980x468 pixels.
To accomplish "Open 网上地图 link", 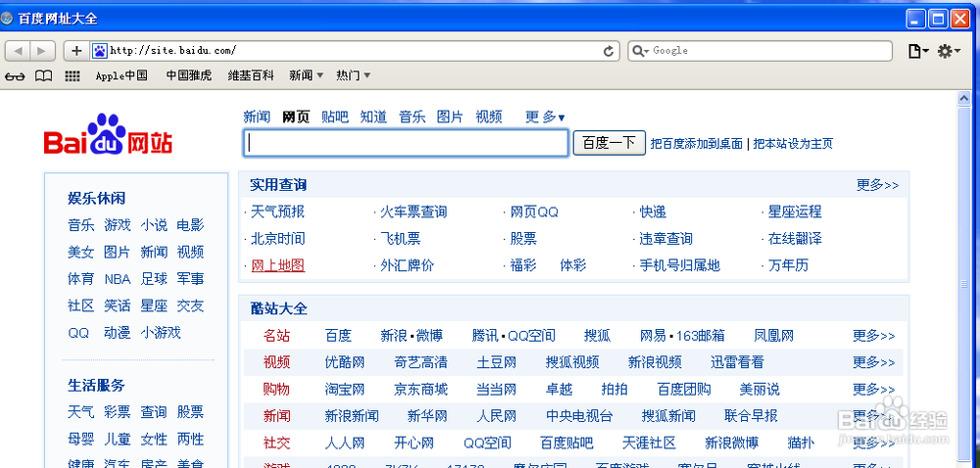I will pyautogui.click(x=277, y=265).
